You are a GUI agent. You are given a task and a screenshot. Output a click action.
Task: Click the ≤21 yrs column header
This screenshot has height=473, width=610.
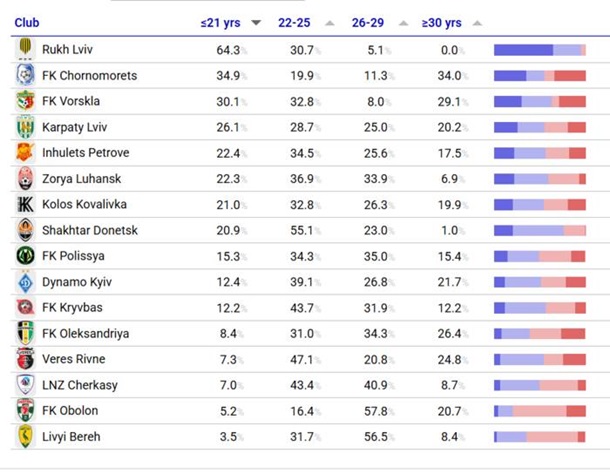(x=221, y=23)
